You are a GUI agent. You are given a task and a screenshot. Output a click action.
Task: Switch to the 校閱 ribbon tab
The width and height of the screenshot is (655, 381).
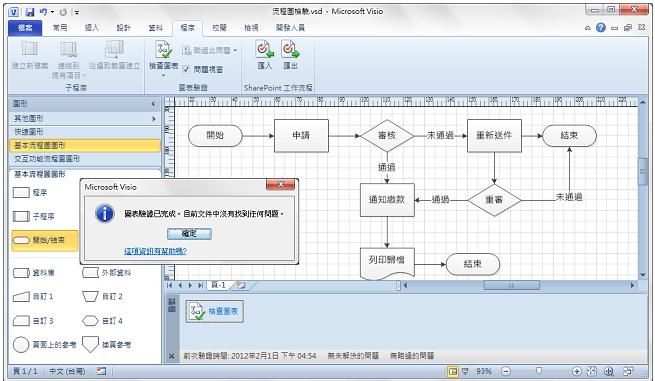pos(219,28)
